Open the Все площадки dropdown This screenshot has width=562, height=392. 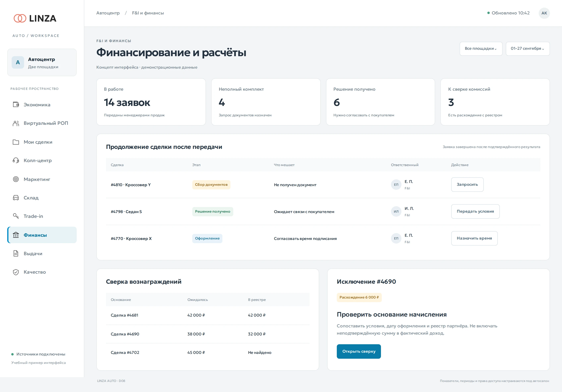pos(481,49)
